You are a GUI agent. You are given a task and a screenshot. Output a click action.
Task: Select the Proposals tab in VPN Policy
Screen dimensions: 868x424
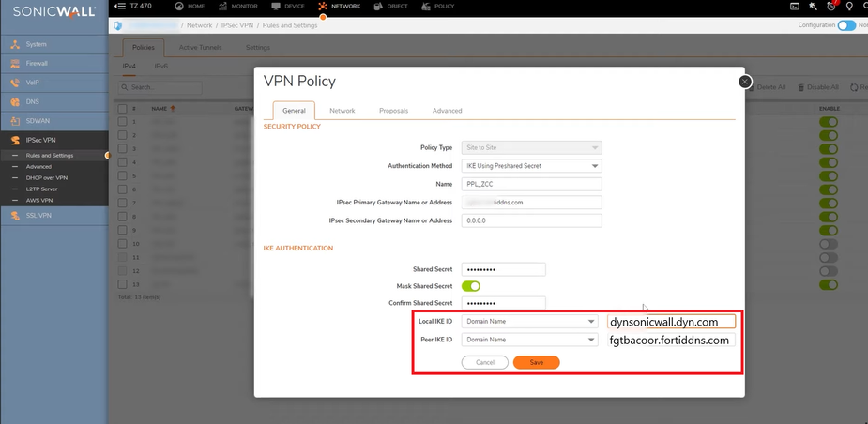click(x=393, y=111)
